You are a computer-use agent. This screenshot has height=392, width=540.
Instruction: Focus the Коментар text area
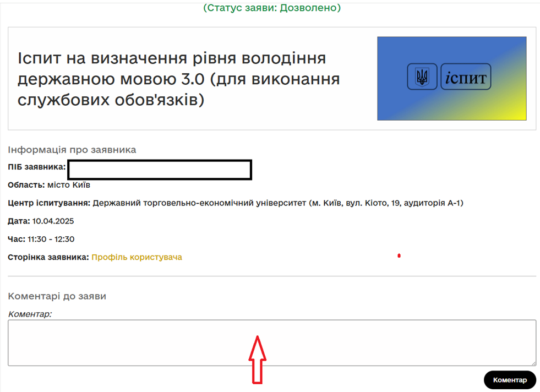pyautogui.click(x=272, y=343)
